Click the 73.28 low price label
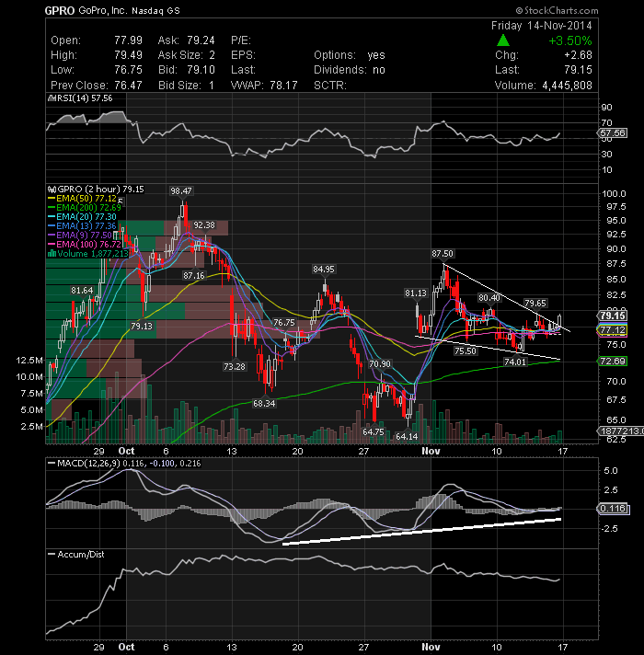 click(235, 367)
